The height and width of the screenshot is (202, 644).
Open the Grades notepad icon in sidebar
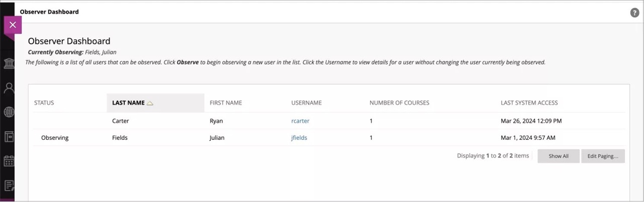(x=9, y=186)
